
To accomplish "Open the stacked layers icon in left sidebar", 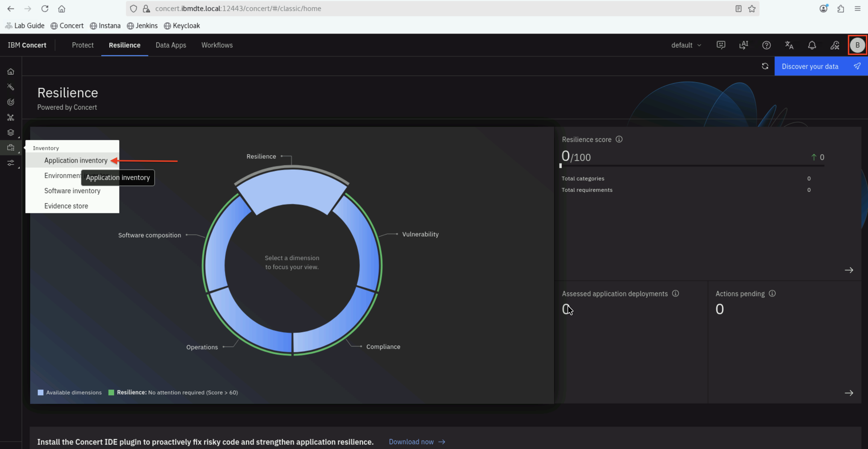I will (11, 132).
